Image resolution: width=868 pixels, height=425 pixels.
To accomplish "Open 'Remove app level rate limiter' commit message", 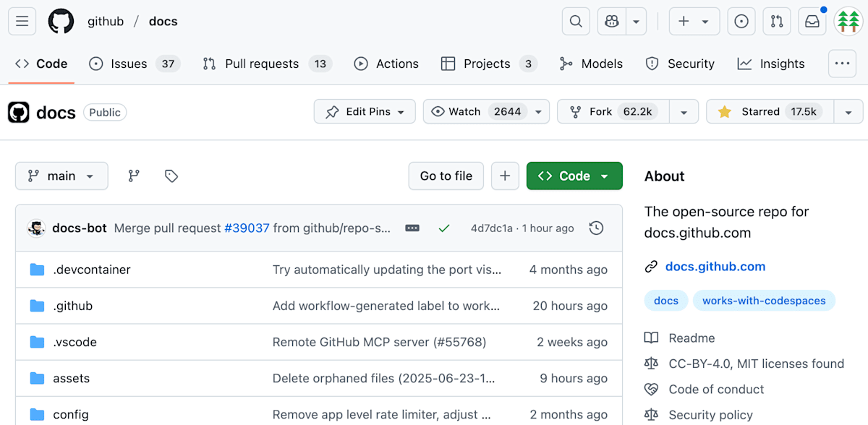I will 383,414.
